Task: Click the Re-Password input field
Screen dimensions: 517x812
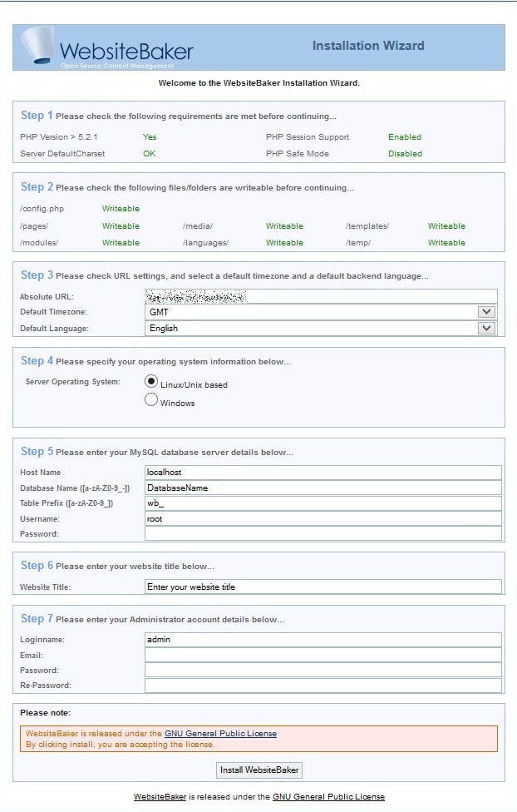Action: click(x=323, y=686)
